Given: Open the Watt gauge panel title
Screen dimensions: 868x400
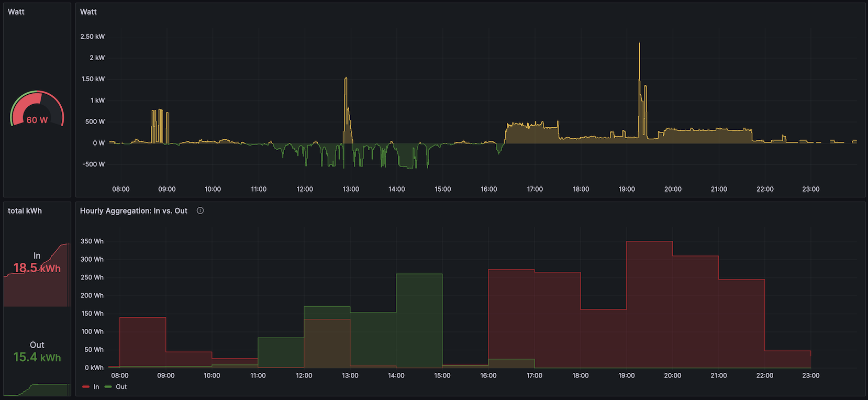Looking at the screenshot, I should pos(16,12).
